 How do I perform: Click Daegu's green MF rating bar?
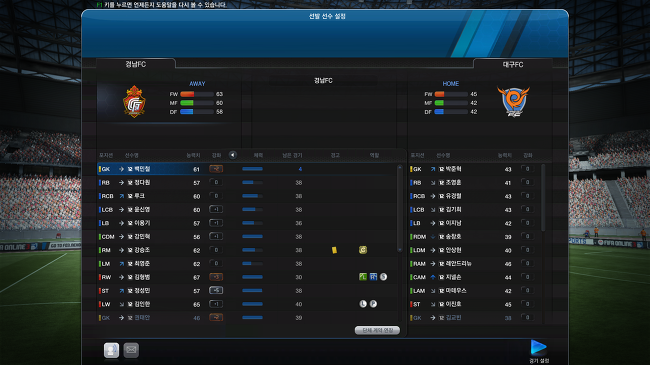pos(451,103)
